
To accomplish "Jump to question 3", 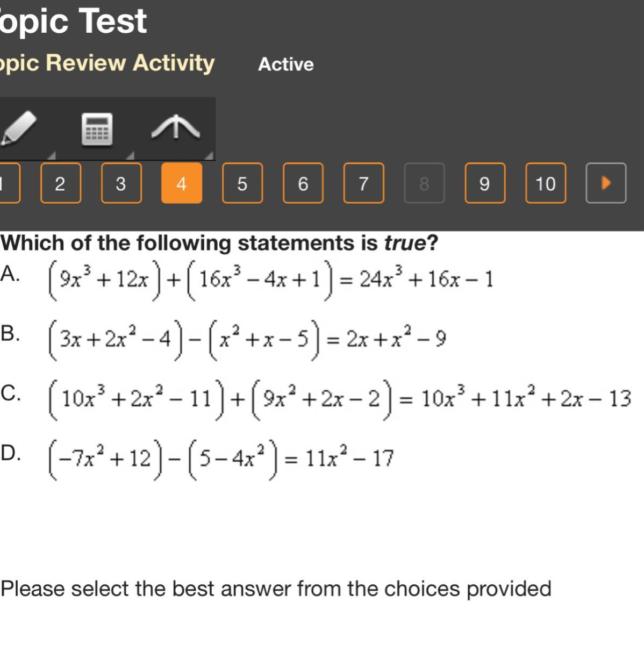I will pyautogui.click(x=121, y=183).
